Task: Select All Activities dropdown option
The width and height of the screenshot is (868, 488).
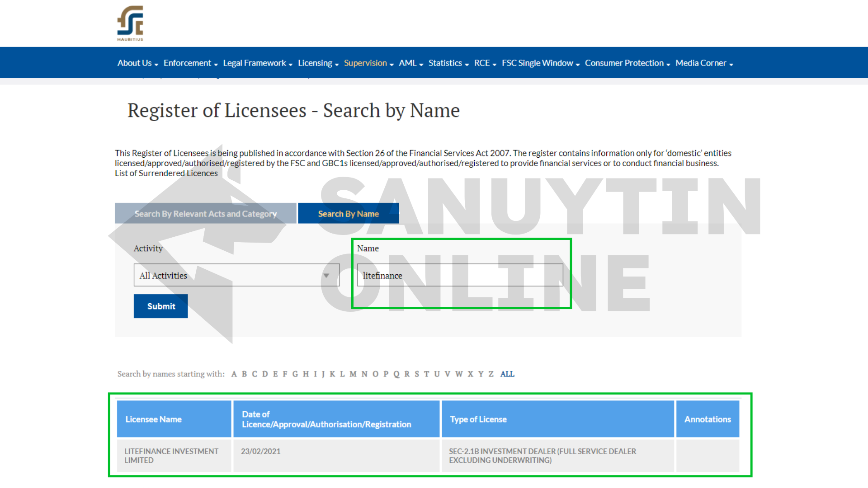Action: pos(232,275)
